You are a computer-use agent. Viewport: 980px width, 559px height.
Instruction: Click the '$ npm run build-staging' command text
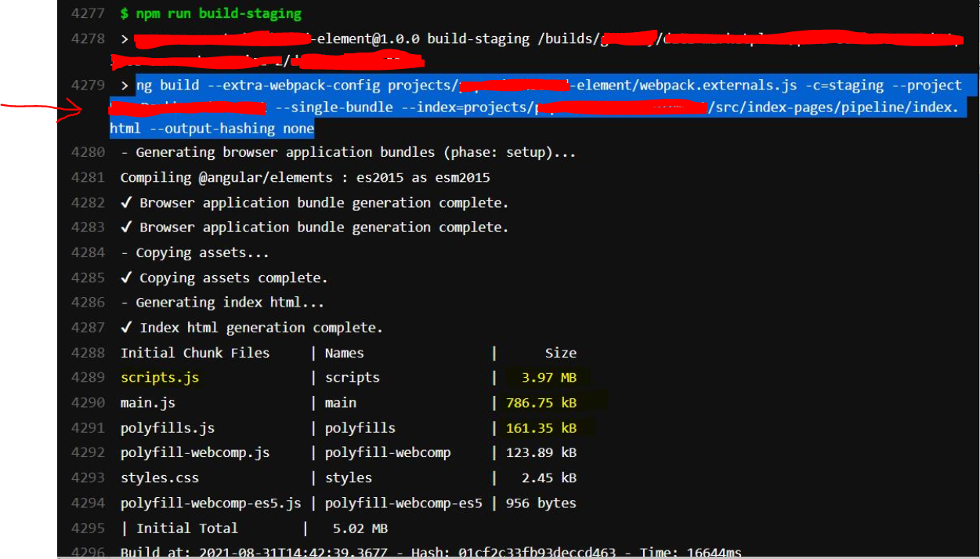pyautogui.click(x=211, y=14)
